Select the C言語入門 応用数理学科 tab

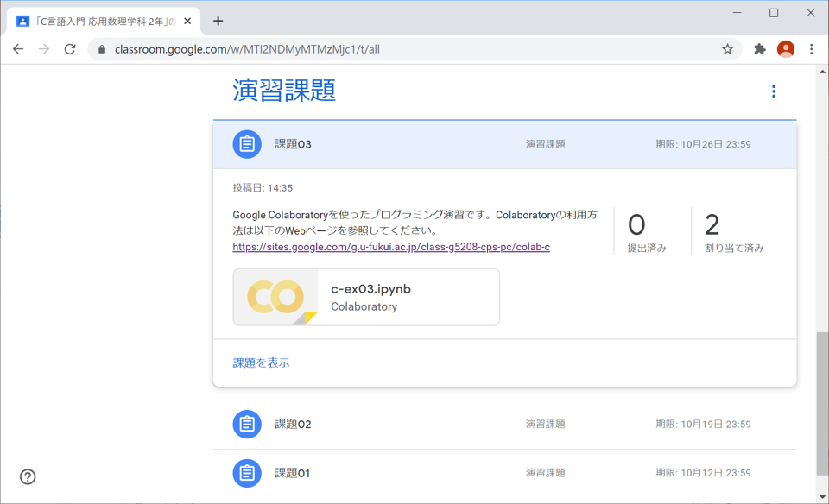(x=104, y=21)
